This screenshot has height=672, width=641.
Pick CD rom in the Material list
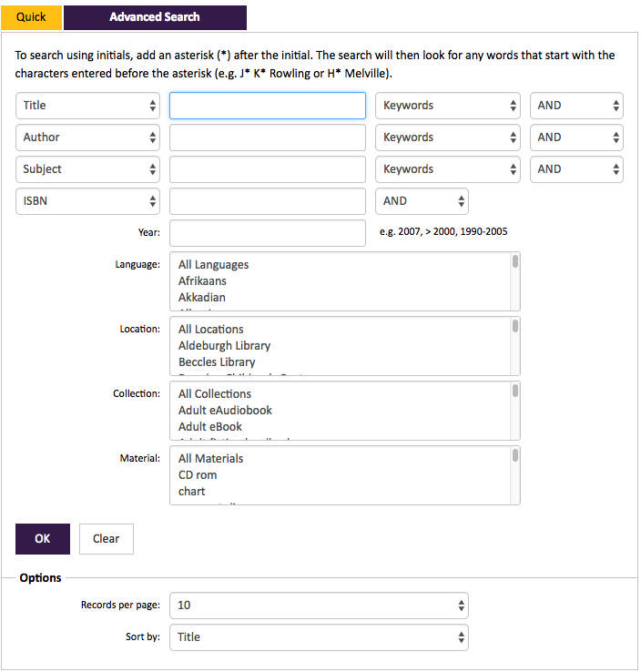[198, 475]
